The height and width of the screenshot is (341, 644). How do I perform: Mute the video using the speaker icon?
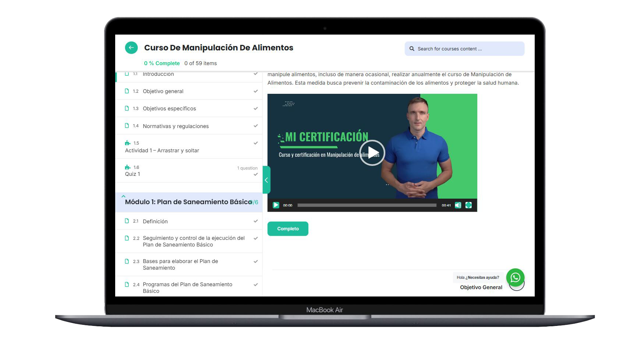[458, 205]
